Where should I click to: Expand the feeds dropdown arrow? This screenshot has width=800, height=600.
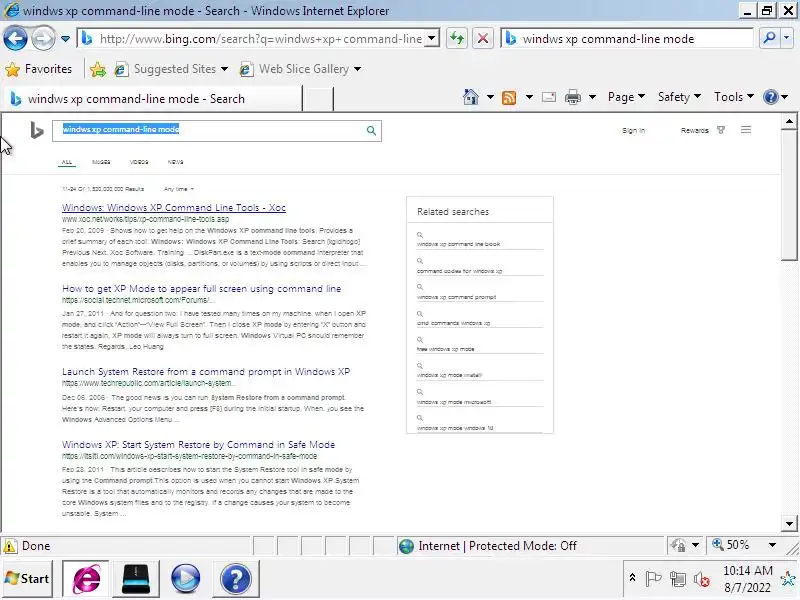[x=529, y=97]
